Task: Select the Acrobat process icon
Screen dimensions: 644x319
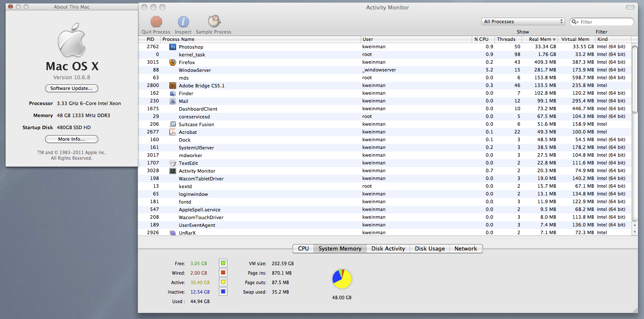Action: click(x=173, y=132)
